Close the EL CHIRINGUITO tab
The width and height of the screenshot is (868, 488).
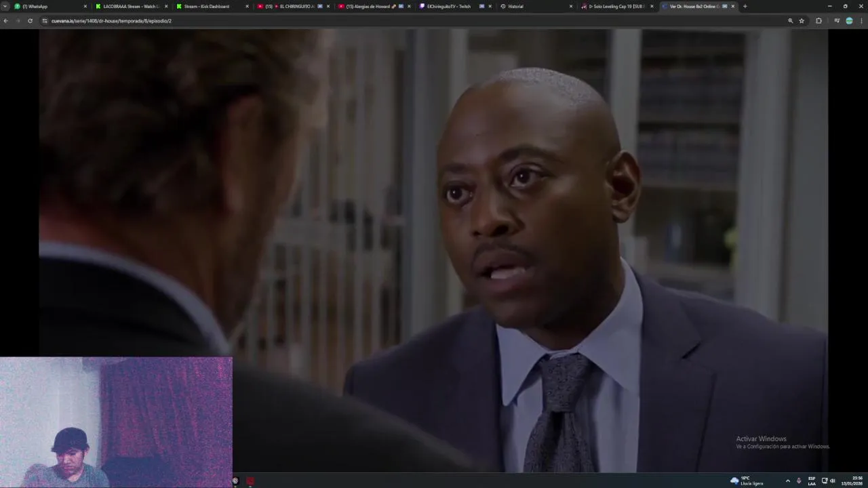coord(328,6)
